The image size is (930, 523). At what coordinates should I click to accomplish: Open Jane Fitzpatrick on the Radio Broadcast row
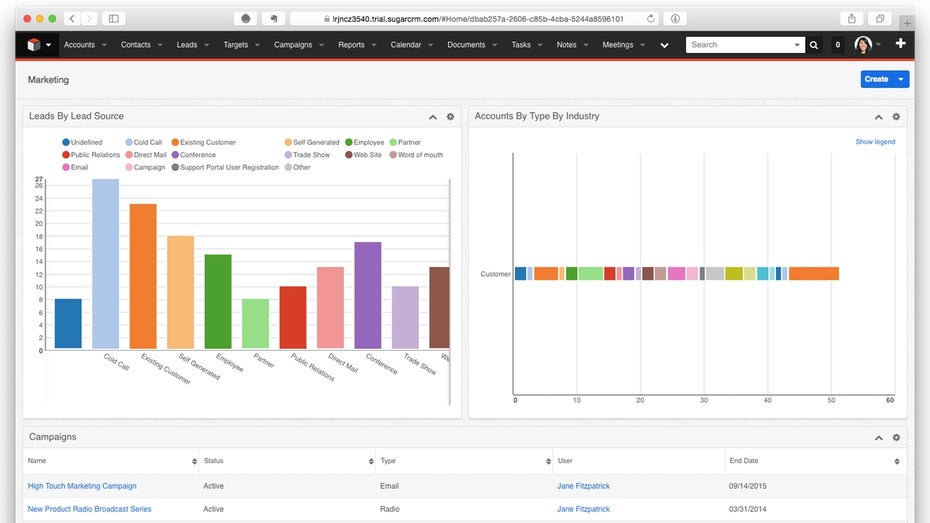coord(583,509)
